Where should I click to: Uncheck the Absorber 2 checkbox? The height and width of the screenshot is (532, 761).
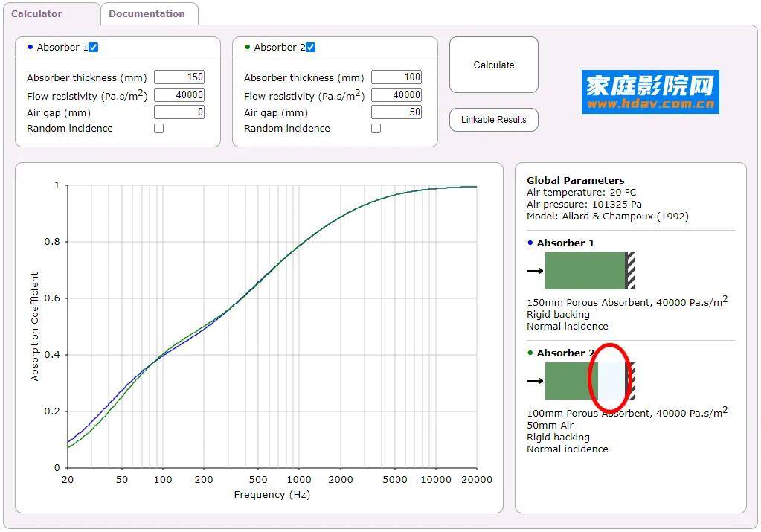point(311,47)
